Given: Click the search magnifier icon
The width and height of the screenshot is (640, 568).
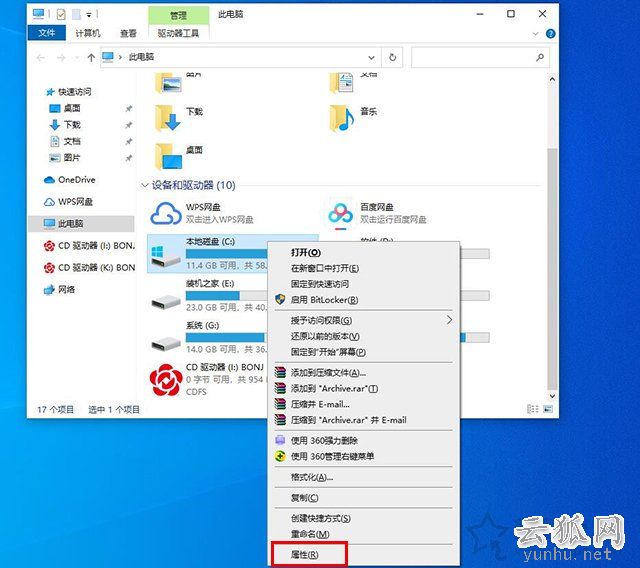Looking at the screenshot, I should pyautogui.click(x=540, y=57).
